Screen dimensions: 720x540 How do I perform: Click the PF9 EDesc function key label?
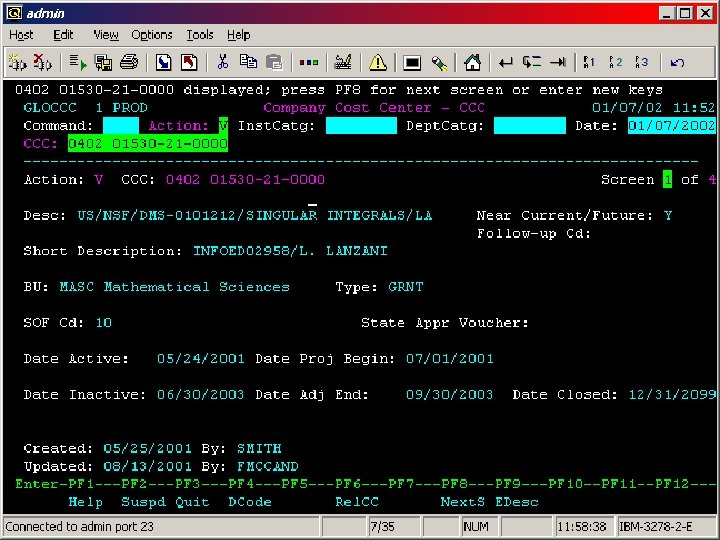[x=517, y=502]
